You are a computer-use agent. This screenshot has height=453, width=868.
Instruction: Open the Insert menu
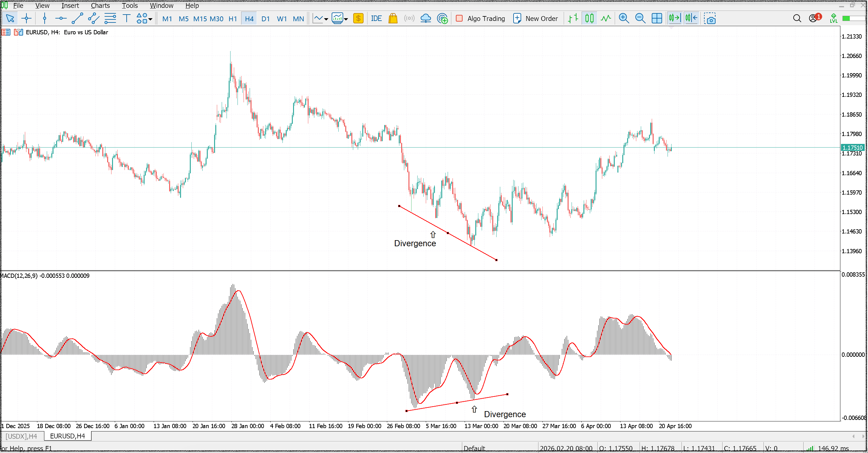(70, 6)
